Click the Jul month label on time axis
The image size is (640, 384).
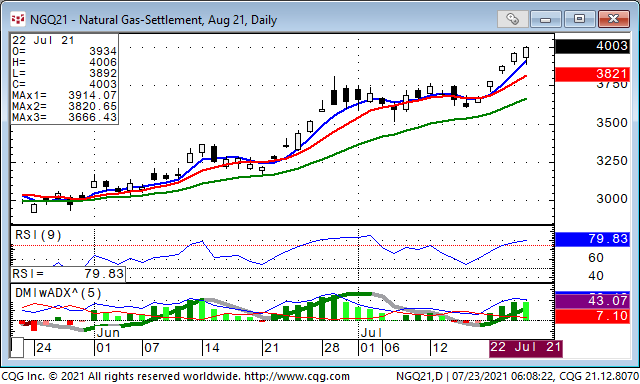(x=371, y=333)
